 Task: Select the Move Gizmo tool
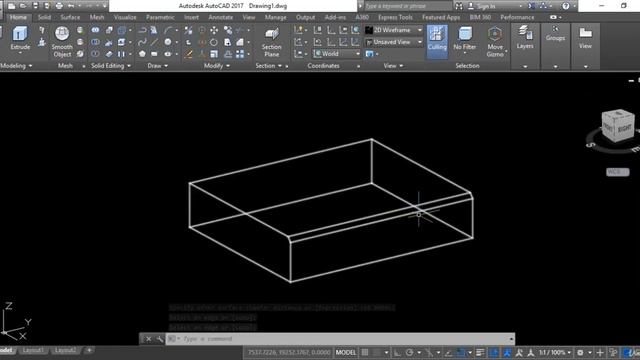(x=495, y=42)
